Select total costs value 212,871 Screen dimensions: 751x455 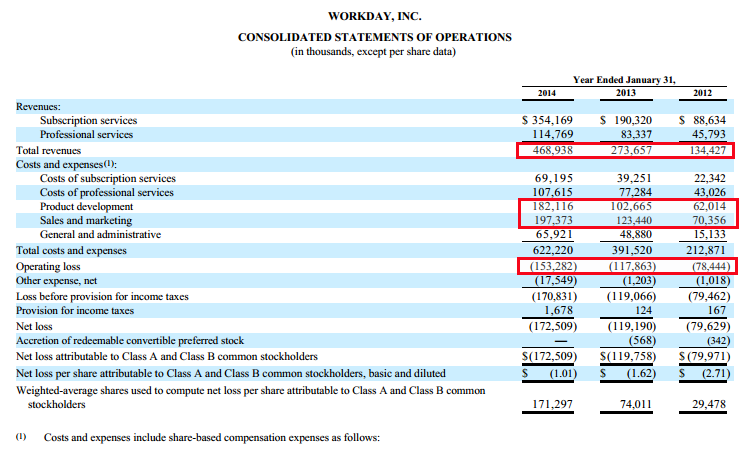pos(707,250)
